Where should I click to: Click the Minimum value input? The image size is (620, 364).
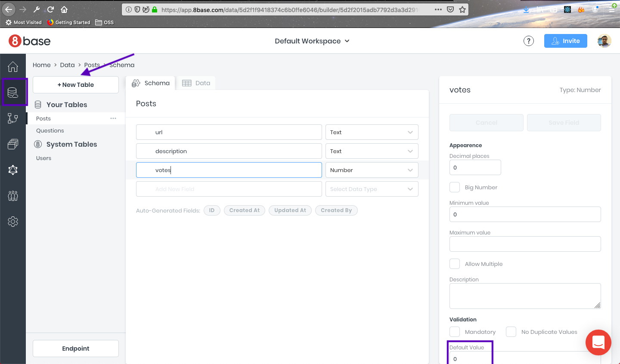click(525, 214)
